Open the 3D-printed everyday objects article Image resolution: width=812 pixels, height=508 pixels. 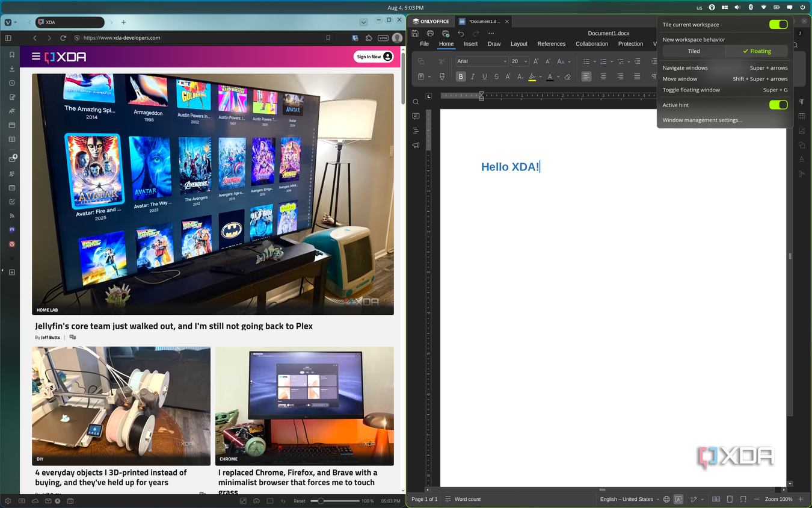pyautogui.click(x=111, y=477)
